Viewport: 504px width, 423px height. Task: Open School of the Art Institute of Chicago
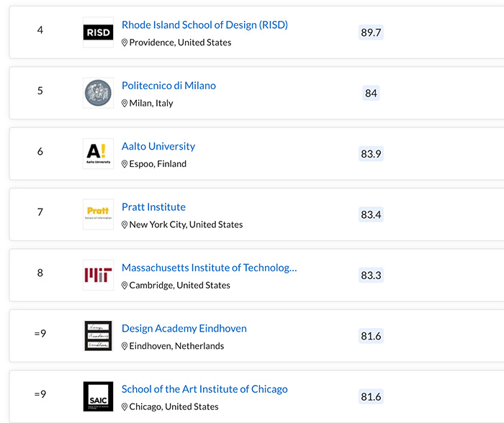click(204, 389)
